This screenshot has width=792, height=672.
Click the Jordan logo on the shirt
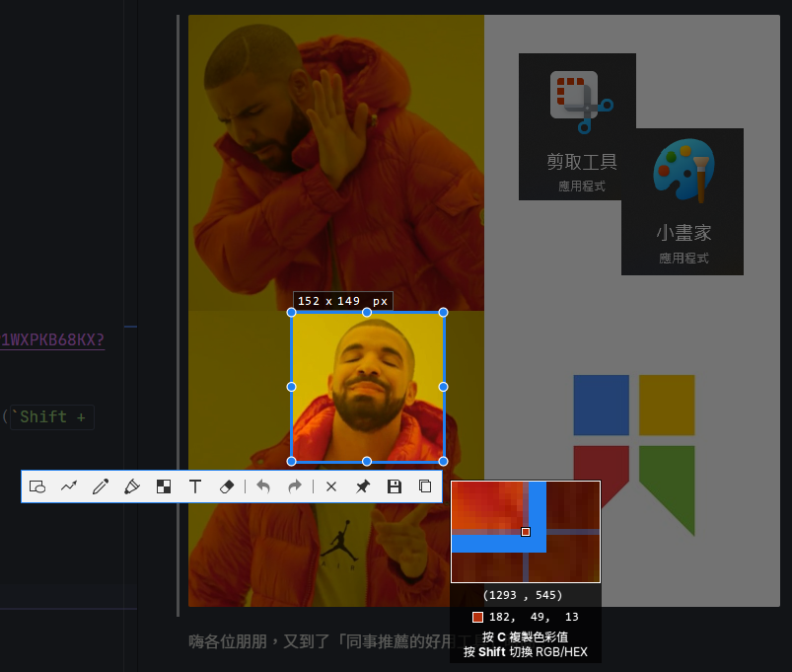(x=341, y=541)
